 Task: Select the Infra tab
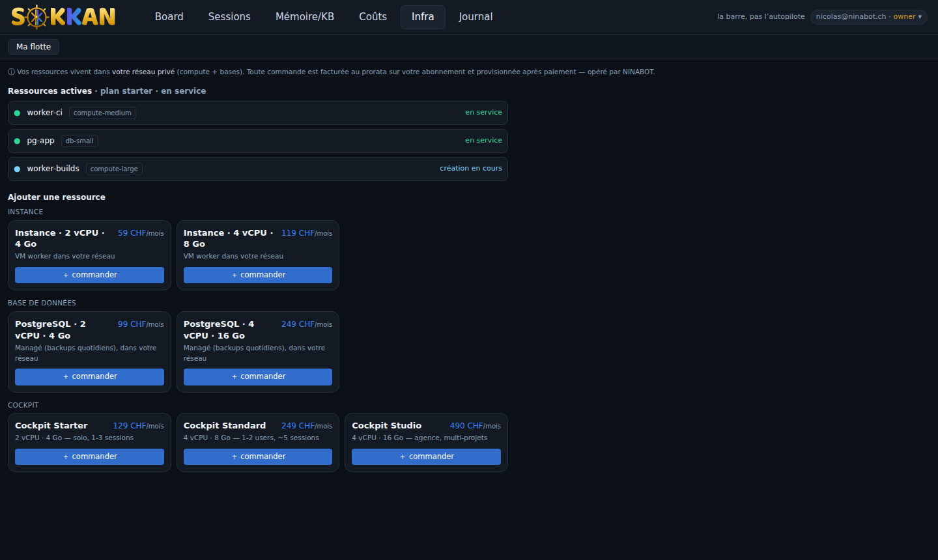point(423,17)
